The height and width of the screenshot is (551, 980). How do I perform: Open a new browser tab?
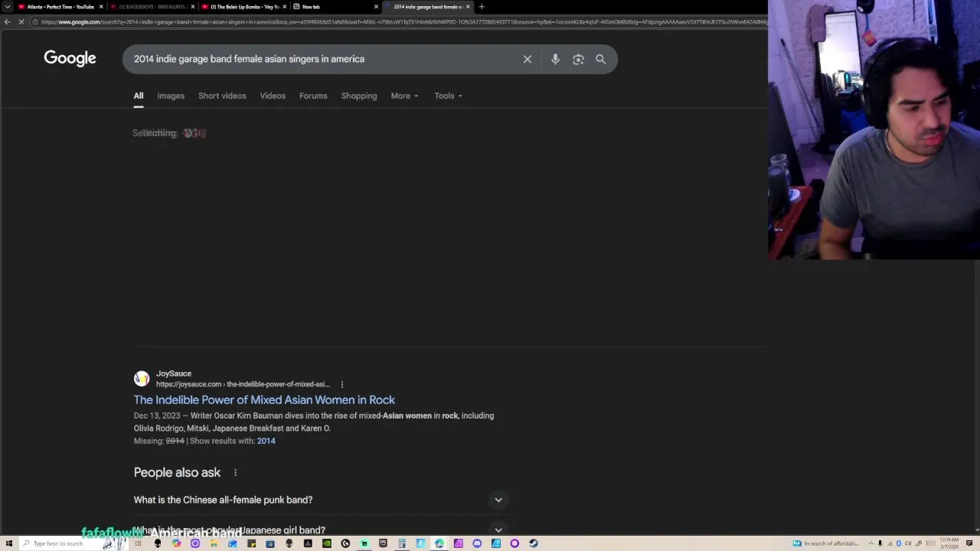tap(482, 7)
